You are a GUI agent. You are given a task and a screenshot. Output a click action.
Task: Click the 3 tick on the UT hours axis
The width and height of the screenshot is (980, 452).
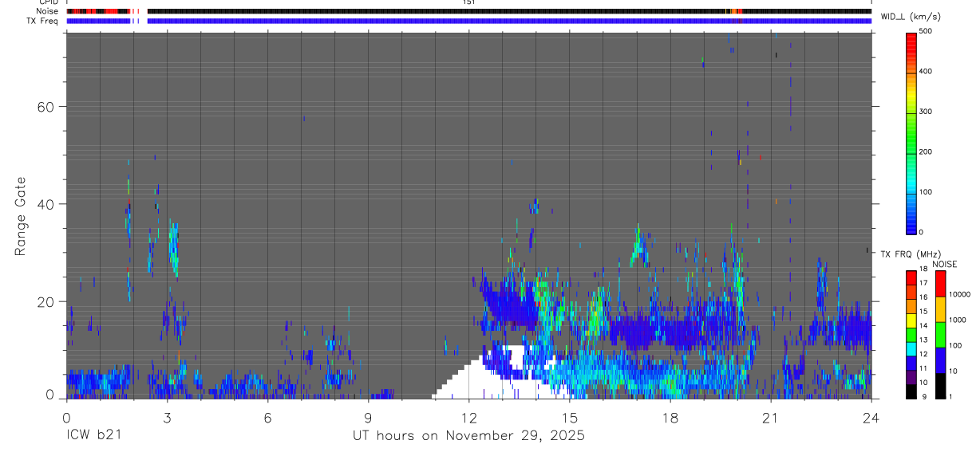167,417
